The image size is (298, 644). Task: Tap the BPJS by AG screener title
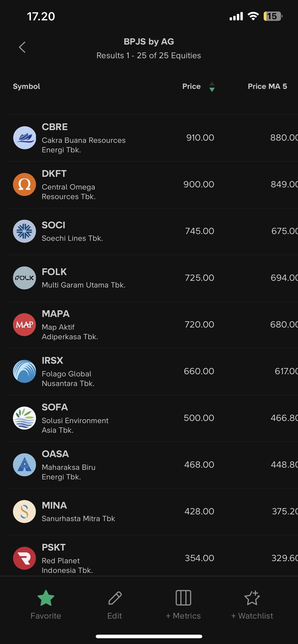(x=149, y=41)
